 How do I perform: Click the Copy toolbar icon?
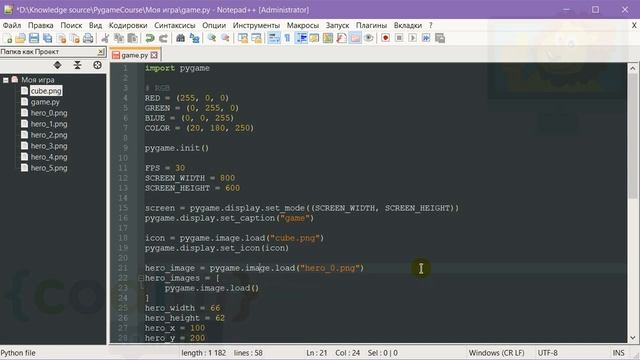pos(119,38)
